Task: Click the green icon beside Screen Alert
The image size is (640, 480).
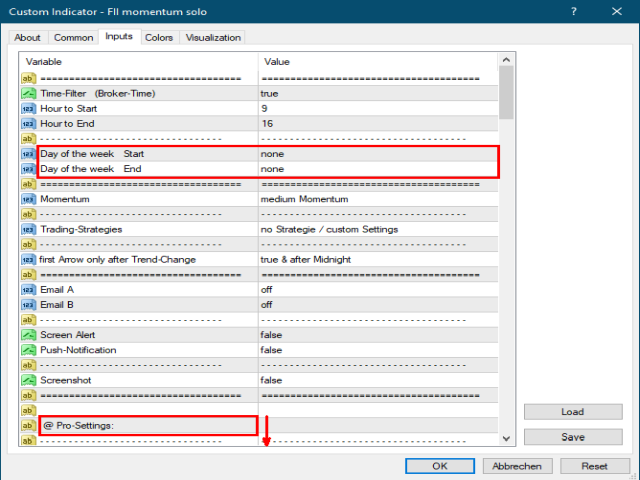Action: 28,335
